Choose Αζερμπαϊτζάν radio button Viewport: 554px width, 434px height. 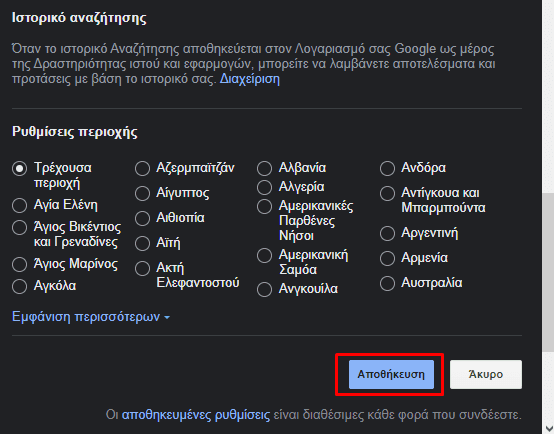coord(142,169)
